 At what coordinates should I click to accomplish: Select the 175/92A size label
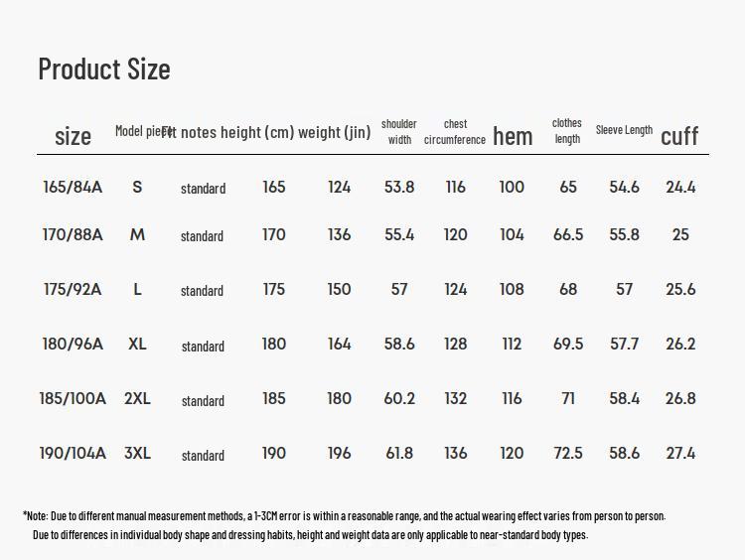click(x=73, y=289)
